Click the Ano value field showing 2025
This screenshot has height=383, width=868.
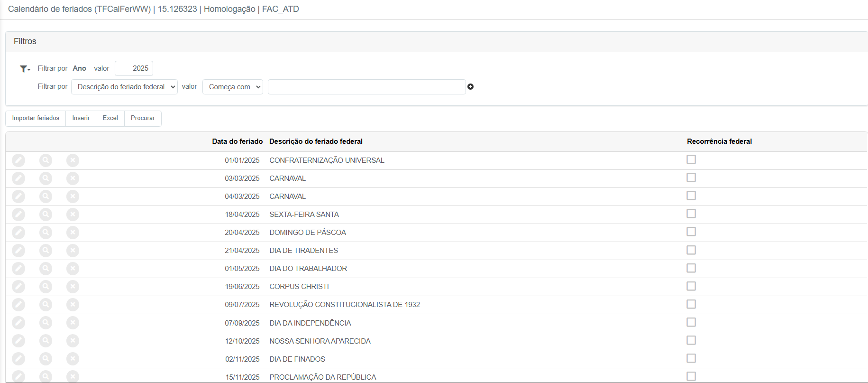[x=134, y=68]
